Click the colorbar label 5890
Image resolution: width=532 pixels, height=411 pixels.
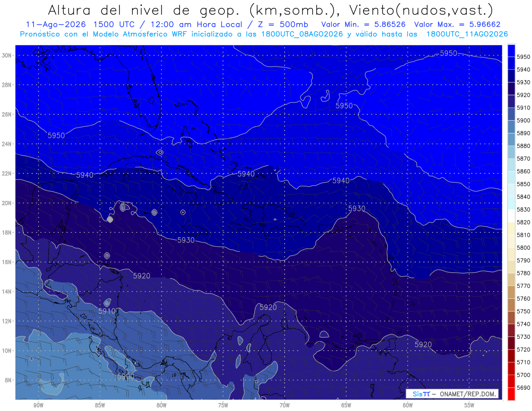[x=523, y=133]
